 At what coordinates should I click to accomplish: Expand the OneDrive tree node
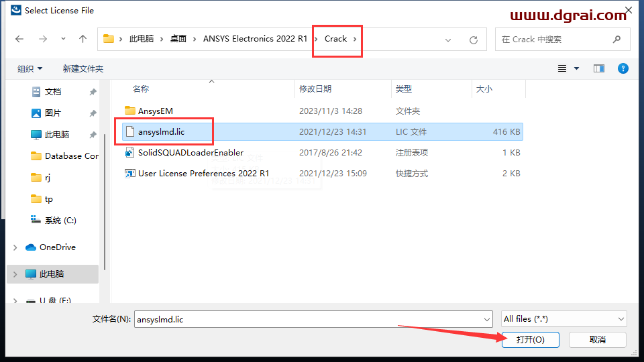pos(15,247)
